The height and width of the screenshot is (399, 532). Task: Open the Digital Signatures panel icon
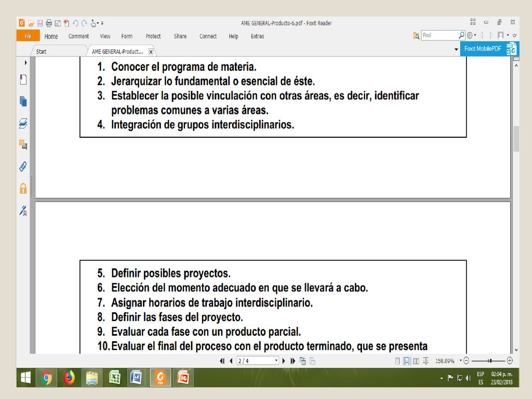[x=23, y=210]
